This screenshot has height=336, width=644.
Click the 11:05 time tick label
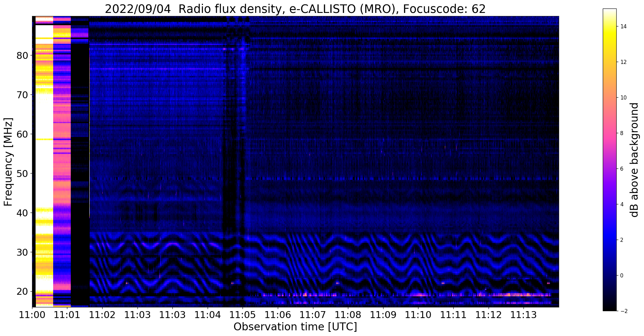pos(243,315)
